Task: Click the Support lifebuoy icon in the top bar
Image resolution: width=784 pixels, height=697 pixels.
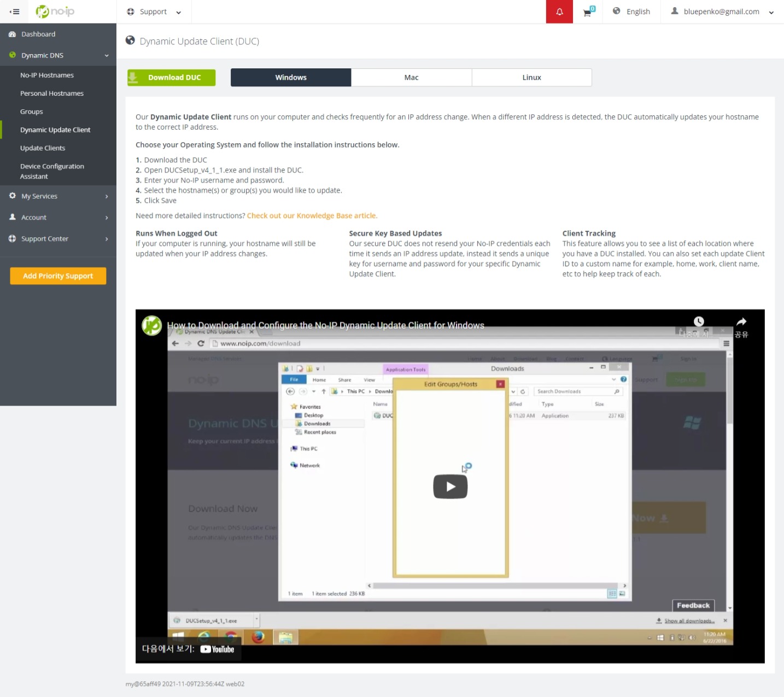Action: pyautogui.click(x=131, y=11)
